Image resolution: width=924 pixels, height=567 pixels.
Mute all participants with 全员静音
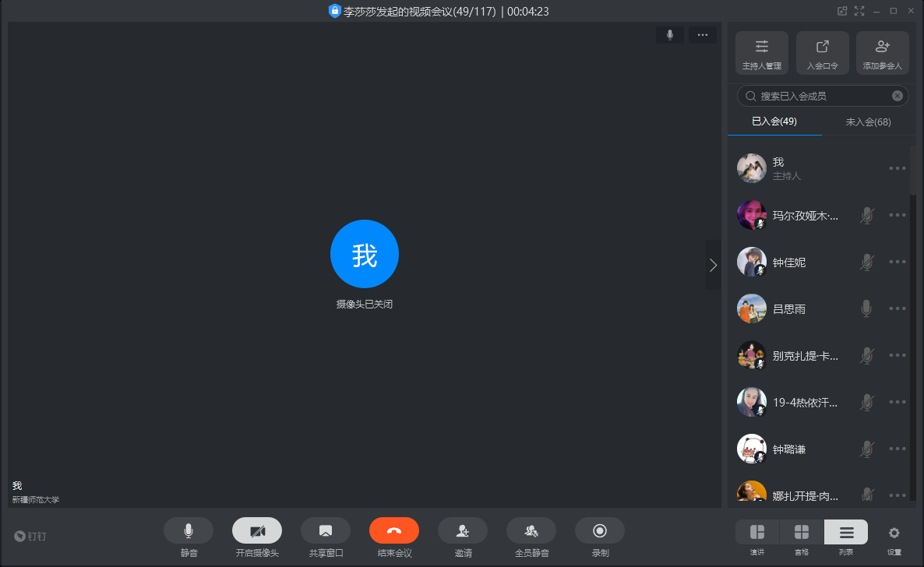(x=531, y=531)
